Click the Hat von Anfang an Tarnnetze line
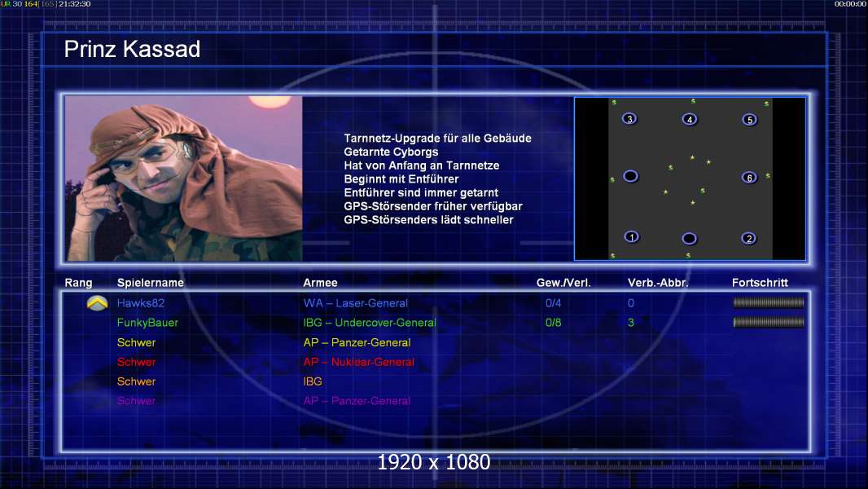The height and width of the screenshot is (489, 868). tap(421, 165)
